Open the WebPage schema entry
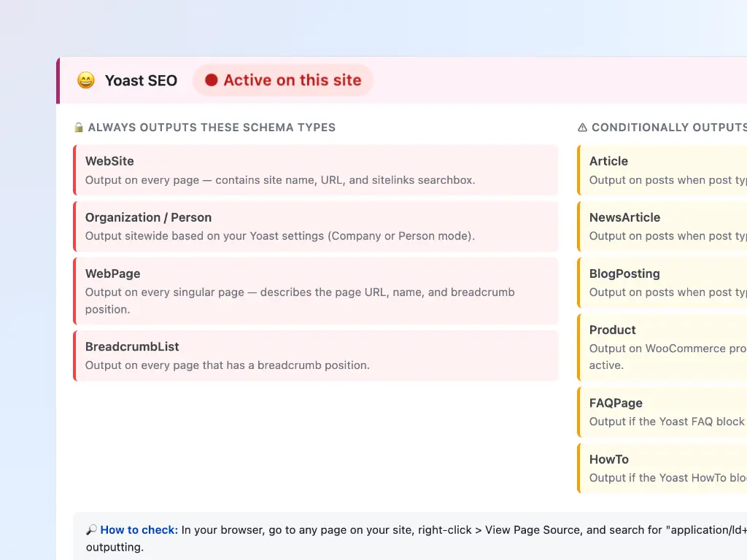Screen dimensions: 747x560 point(315,291)
